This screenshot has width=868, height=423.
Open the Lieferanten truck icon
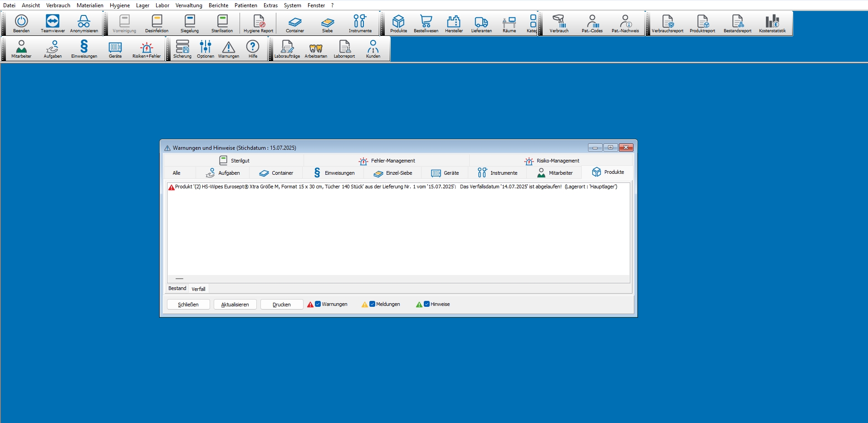coord(481,24)
